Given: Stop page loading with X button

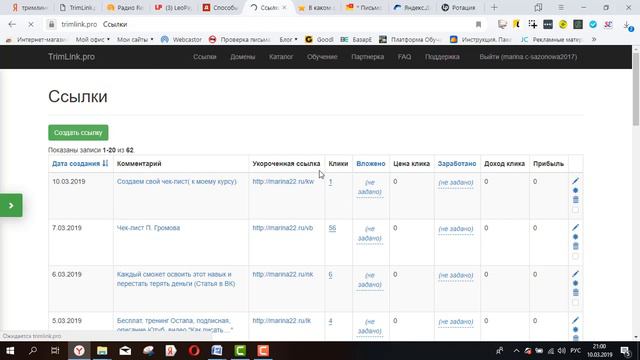Looking at the screenshot, I should (x=31, y=24).
